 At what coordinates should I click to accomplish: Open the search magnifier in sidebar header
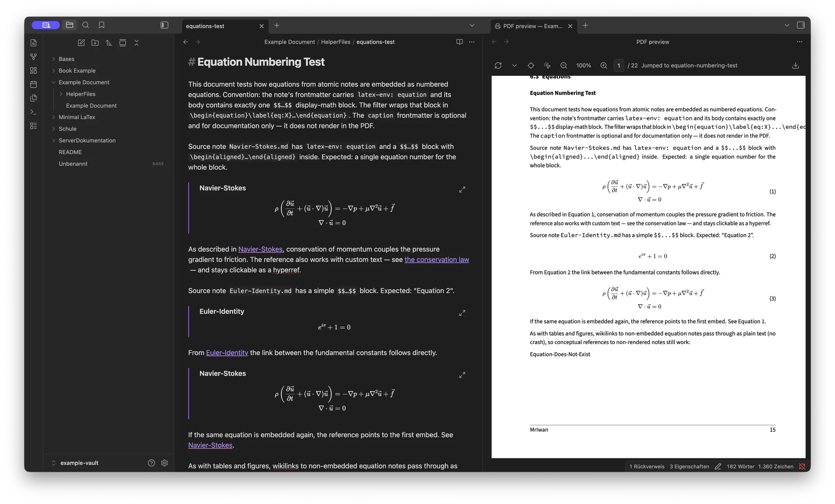pyautogui.click(x=86, y=25)
